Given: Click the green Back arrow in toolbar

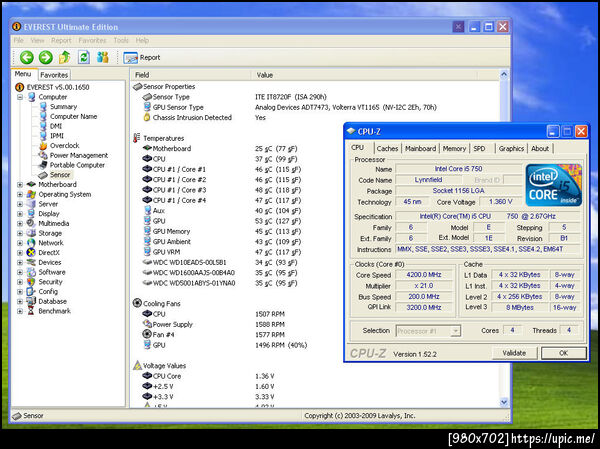Looking at the screenshot, I should (x=25, y=57).
